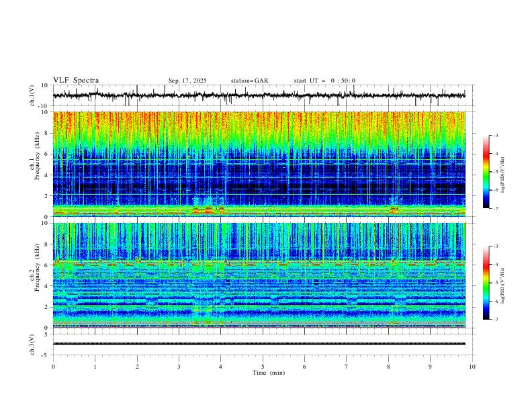Click tick label '7' on the time axis
This screenshot has width=532, height=411.
(347, 367)
